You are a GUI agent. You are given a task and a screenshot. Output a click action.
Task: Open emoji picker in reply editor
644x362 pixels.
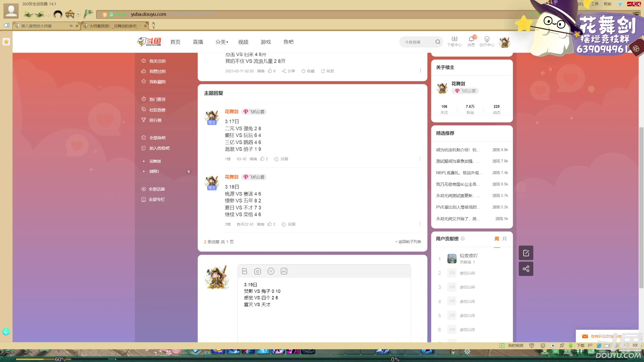click(271, 271)
